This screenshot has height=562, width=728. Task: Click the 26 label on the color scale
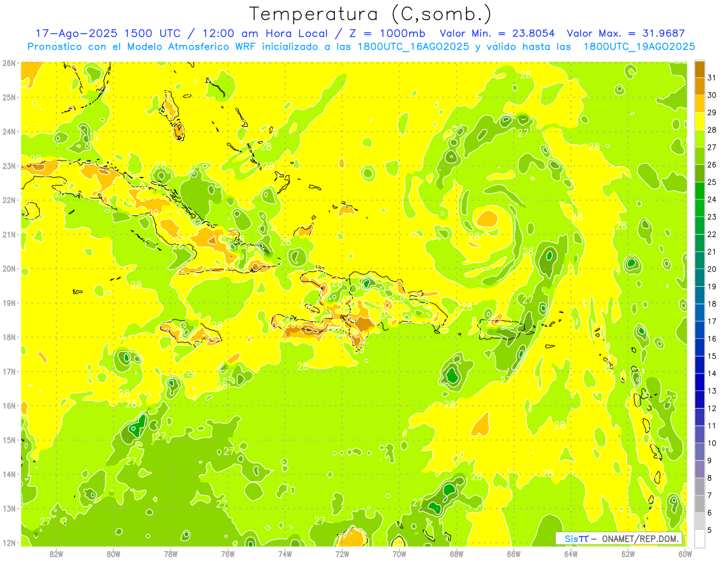[712, 165]
